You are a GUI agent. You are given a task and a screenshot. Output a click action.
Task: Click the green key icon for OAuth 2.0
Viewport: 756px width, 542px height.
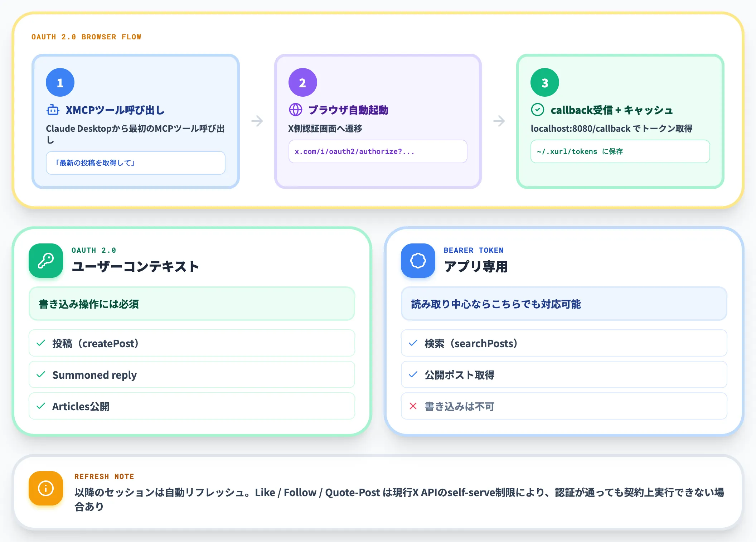click(46, 261)
